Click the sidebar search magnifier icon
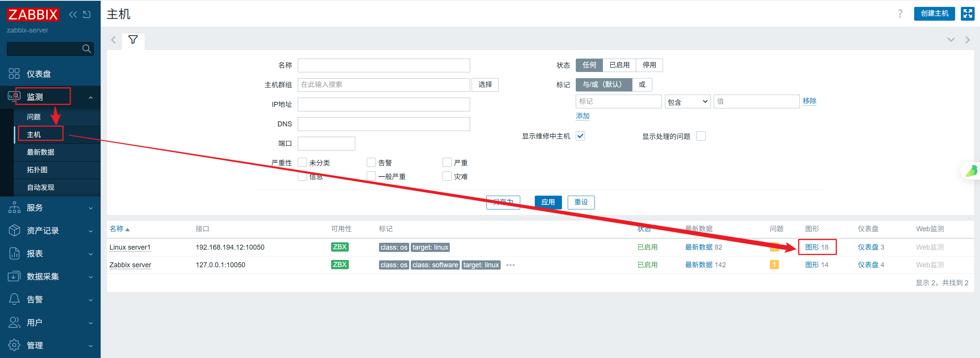This screenshot has width=980, height=358. point(87,49)
